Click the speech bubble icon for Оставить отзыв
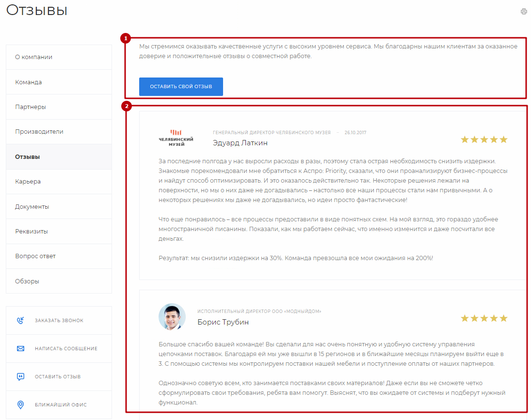 [x=21, y=377]
